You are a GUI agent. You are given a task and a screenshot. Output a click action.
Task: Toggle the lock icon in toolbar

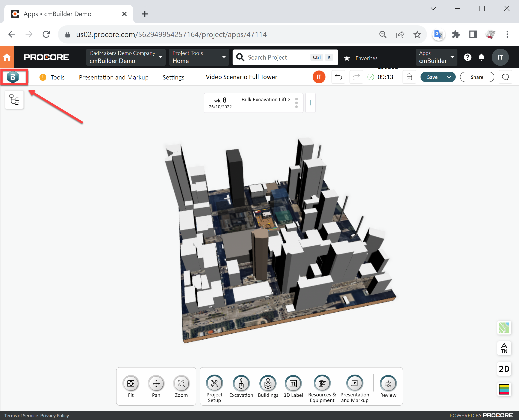tap(409, 77)
